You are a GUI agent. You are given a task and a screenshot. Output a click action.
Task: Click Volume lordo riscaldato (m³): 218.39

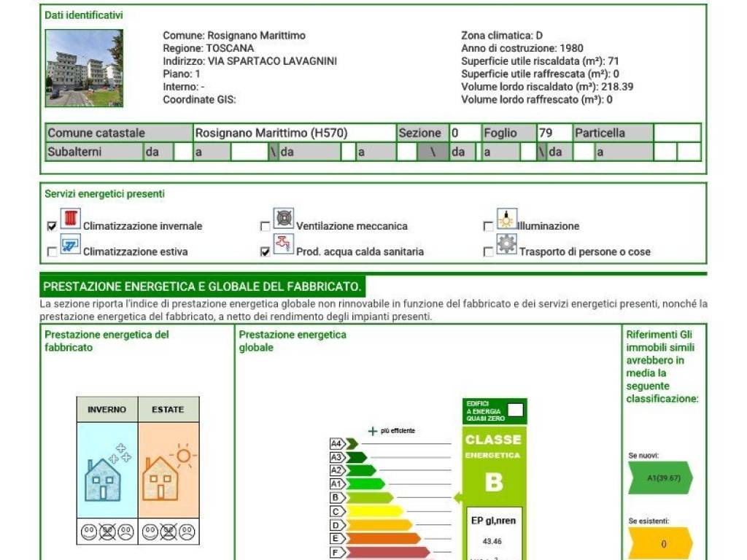pyautogui.click(x=547, y=87)
